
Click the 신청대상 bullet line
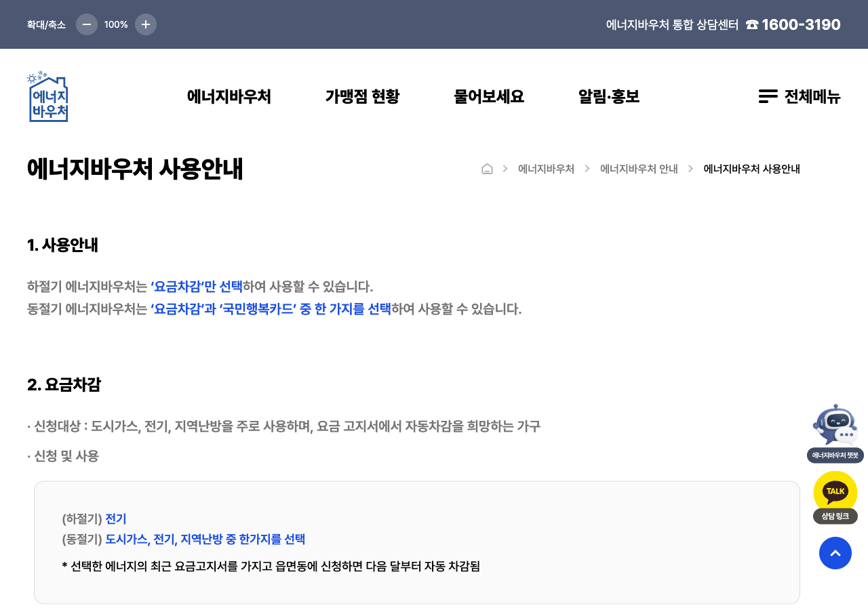(283, 426)
